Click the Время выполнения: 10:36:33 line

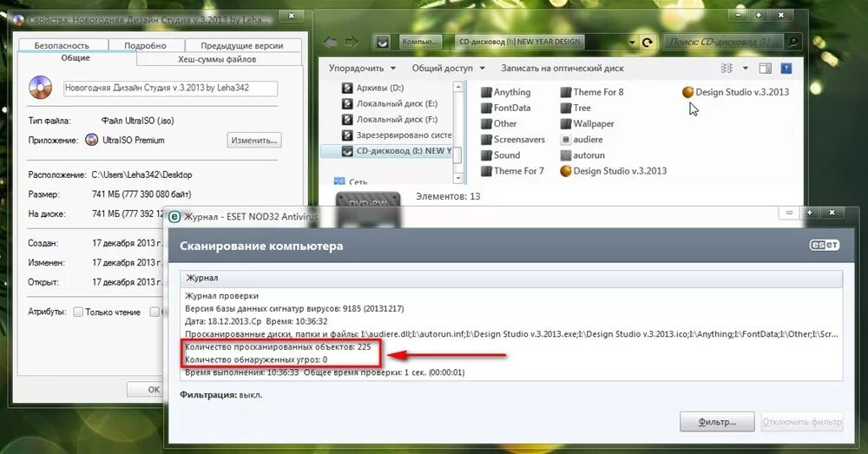pos(325,372)
